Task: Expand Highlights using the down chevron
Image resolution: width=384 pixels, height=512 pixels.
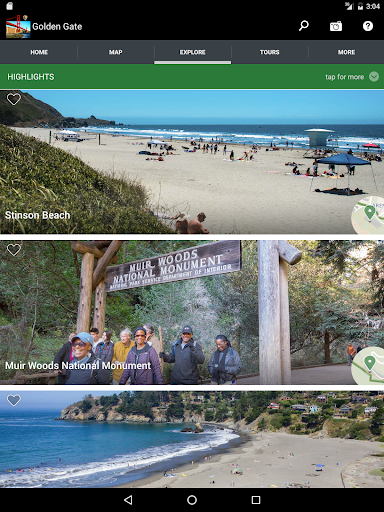Action: 374,77
